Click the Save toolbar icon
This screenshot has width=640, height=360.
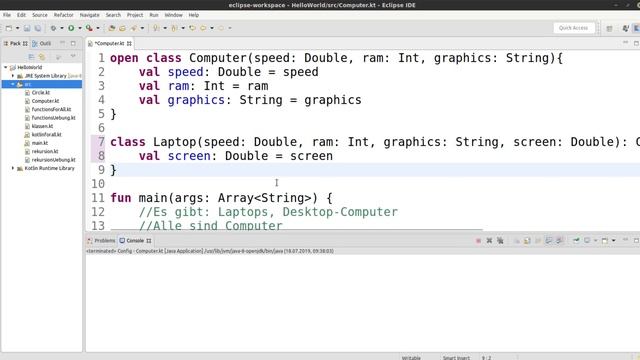(27, 28)
